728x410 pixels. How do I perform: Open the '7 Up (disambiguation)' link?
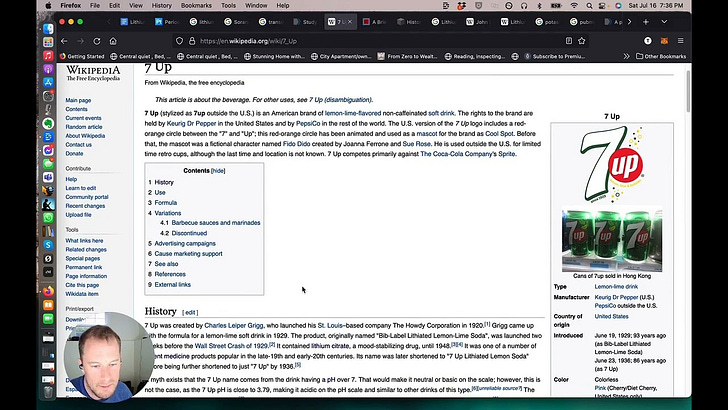point(340,100)
